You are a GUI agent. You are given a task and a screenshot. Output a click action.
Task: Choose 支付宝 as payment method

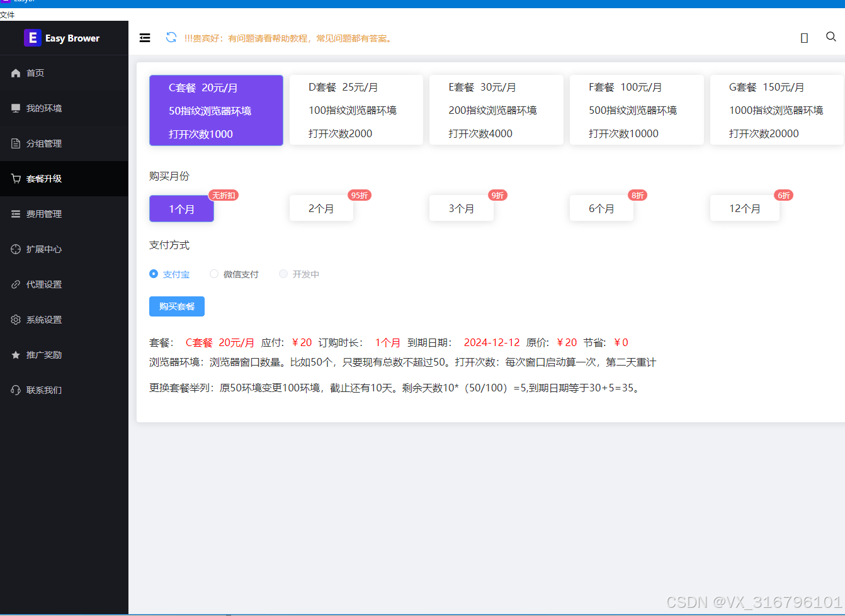pos(153,274)
